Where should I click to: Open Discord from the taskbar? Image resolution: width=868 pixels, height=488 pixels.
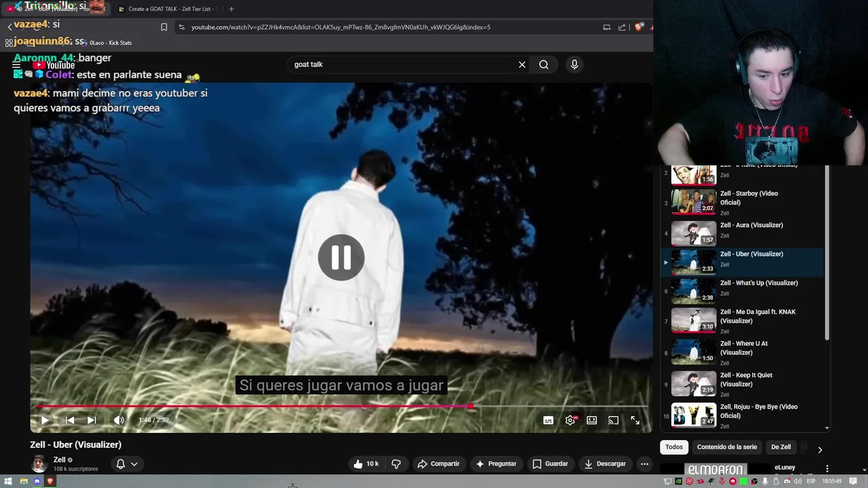[37, 481]
